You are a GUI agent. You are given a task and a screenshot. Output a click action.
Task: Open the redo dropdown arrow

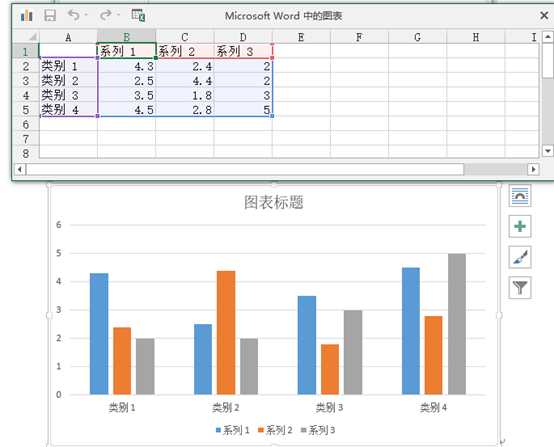pyautogui.click(x=118, y=15)
